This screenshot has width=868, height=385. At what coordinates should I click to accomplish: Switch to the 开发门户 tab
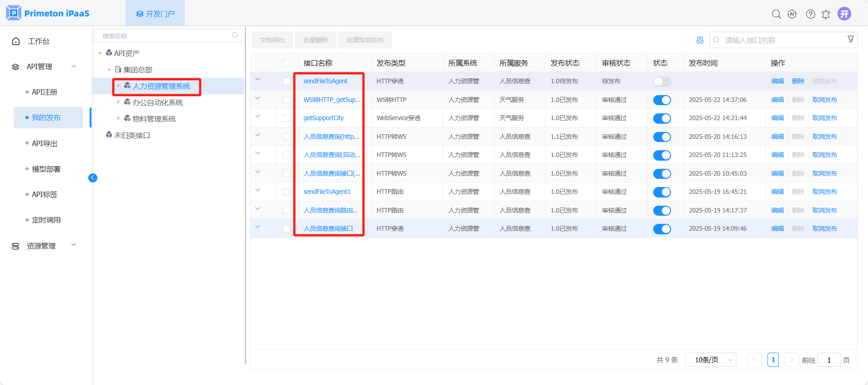156,14
